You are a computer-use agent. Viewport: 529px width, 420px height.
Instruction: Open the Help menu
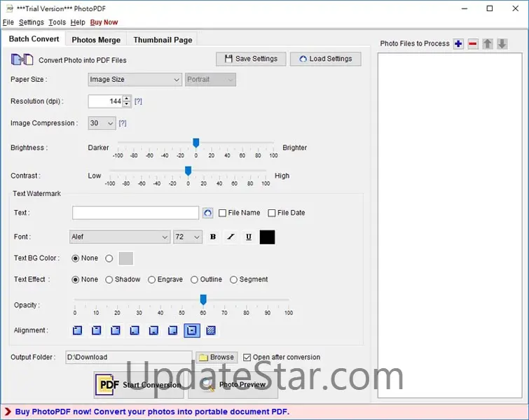pos(78,22)
